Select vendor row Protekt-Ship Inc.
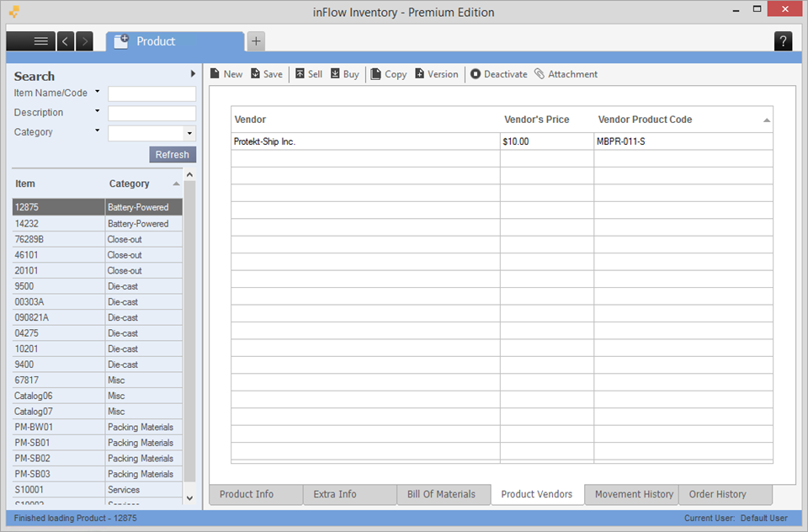 (x=365, y=141)
